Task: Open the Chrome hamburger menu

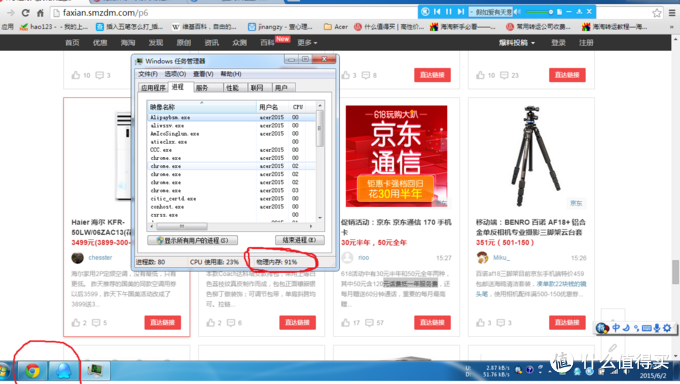Action: click(x=672, y=13)
